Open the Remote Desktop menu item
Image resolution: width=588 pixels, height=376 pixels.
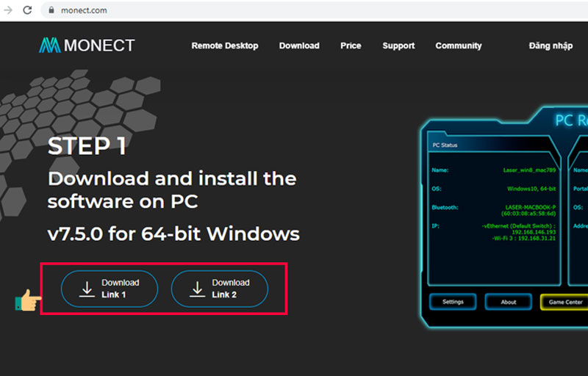tap(225, 46)
